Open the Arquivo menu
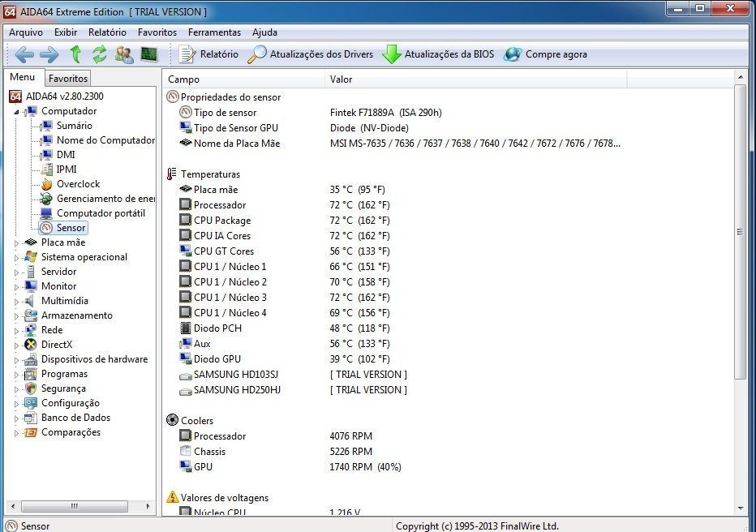The image size is (756, 532). point(26,32)
